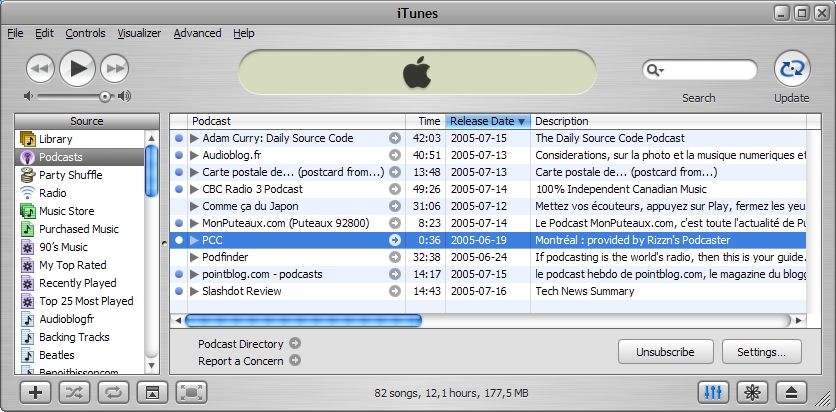Expand CBC Radio 3 Podcast triangle
Image resolution: width=836 pixels, height=412 pixels.
[195, 189]
